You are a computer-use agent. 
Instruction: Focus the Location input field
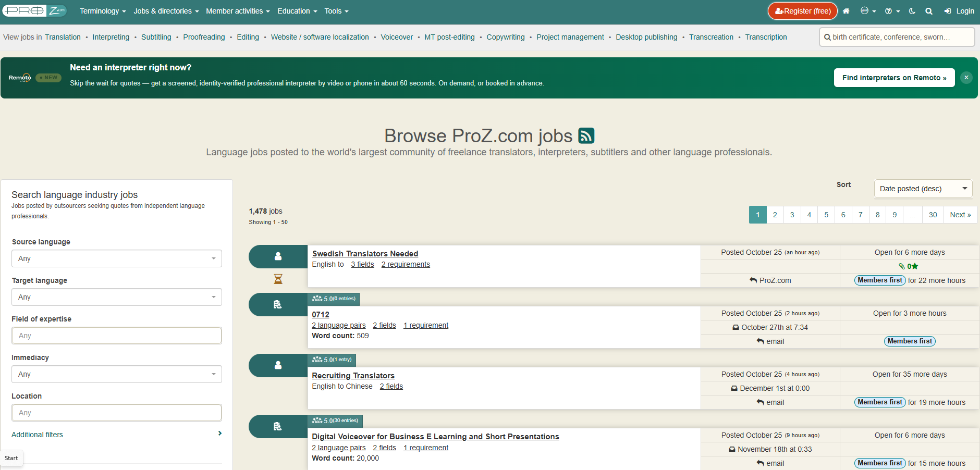117,413
